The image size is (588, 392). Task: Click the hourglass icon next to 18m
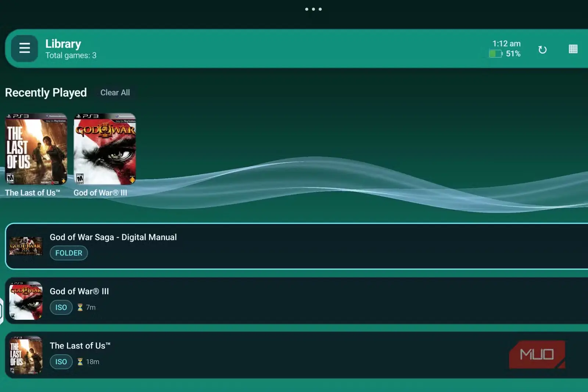point(80,362)
